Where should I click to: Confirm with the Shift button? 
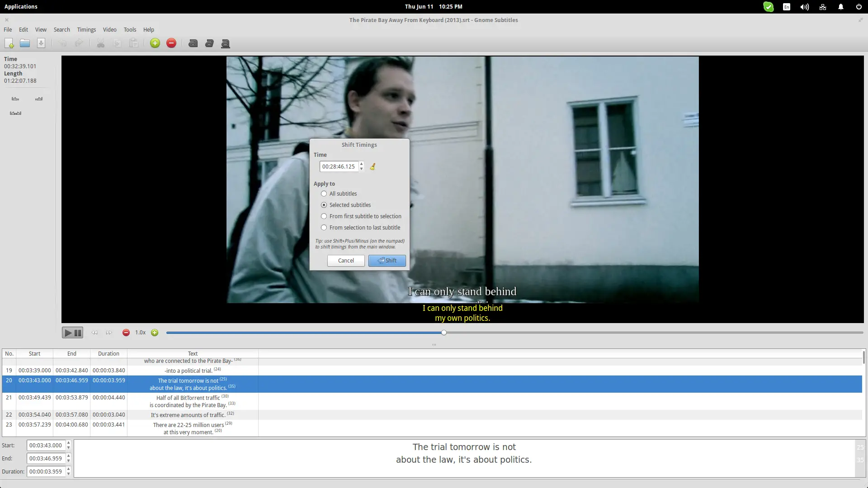tap(387, 261)
